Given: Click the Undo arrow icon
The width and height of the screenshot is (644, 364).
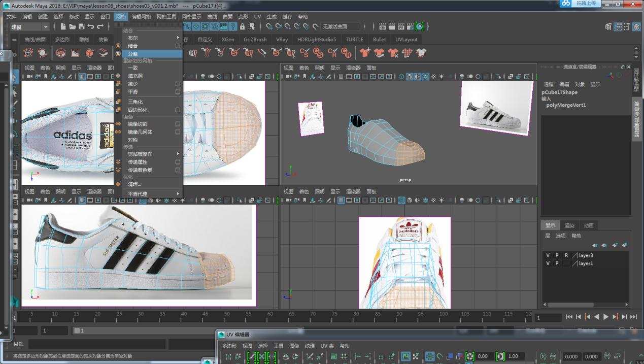Looking at the screenshot, I should (x=90, y=26).
